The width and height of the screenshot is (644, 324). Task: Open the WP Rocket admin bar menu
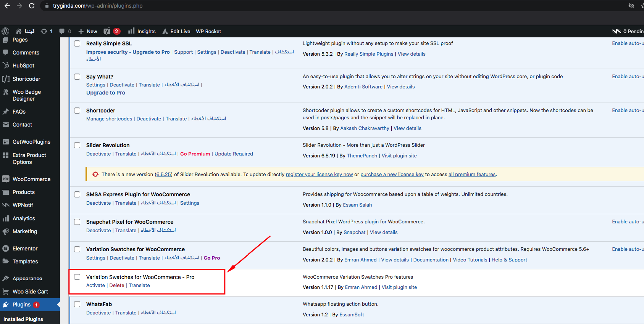208,31
